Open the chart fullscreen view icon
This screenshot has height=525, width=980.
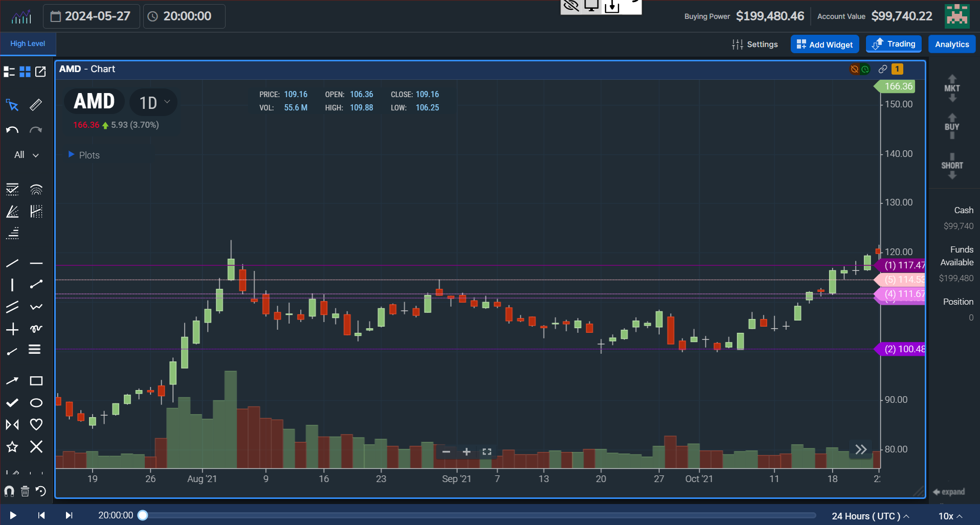pos(486,452)
